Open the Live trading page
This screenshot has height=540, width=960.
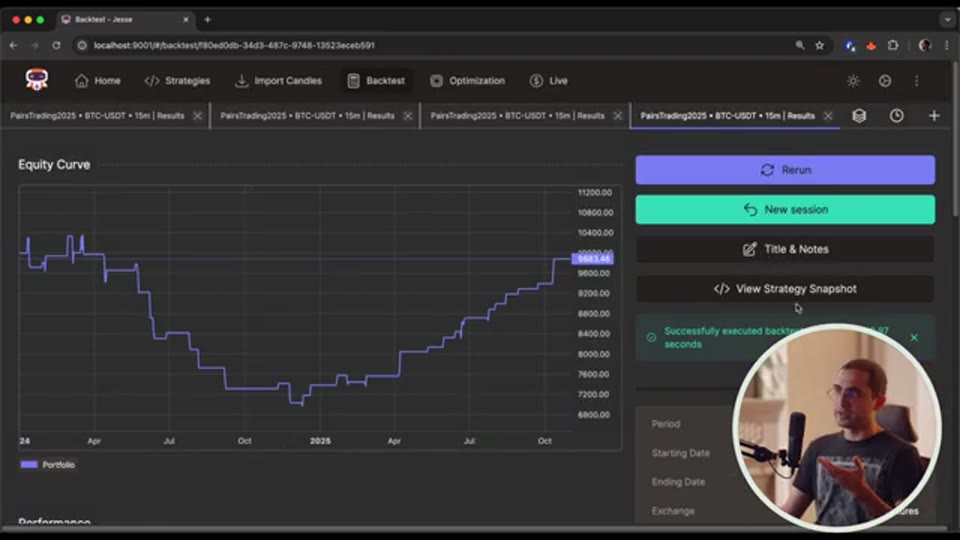click(549, 81)
